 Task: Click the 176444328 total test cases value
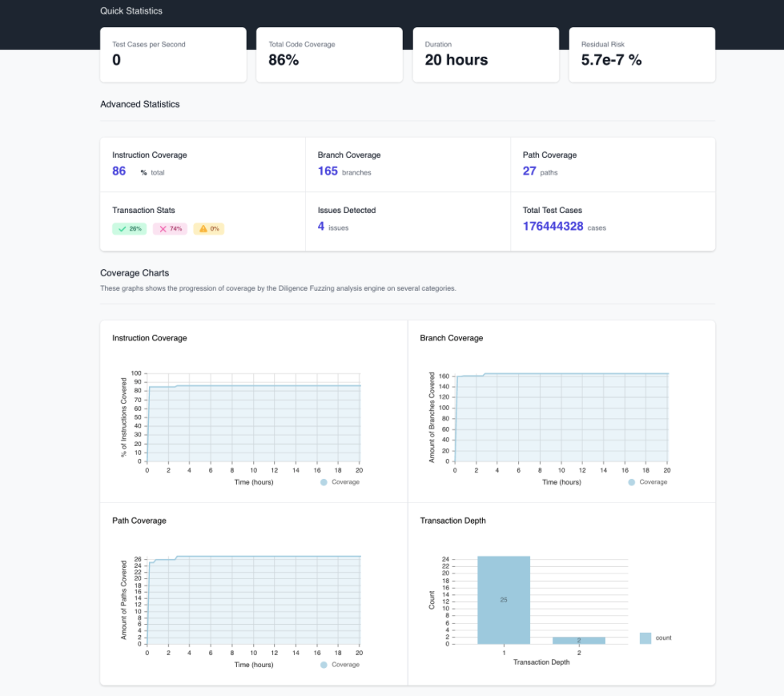(x=553, y=227)
